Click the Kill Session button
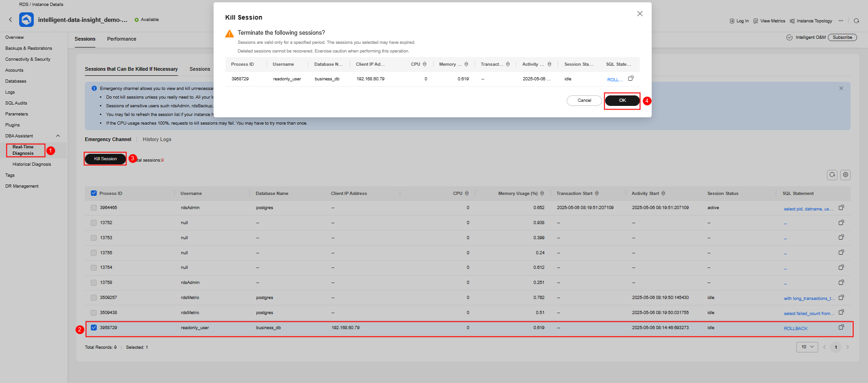This screenshot has width=868, height=383. coord(105,159)
